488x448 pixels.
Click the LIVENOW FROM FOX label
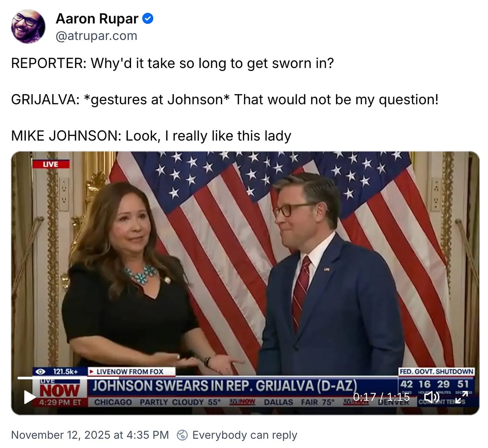coord(131,372)
